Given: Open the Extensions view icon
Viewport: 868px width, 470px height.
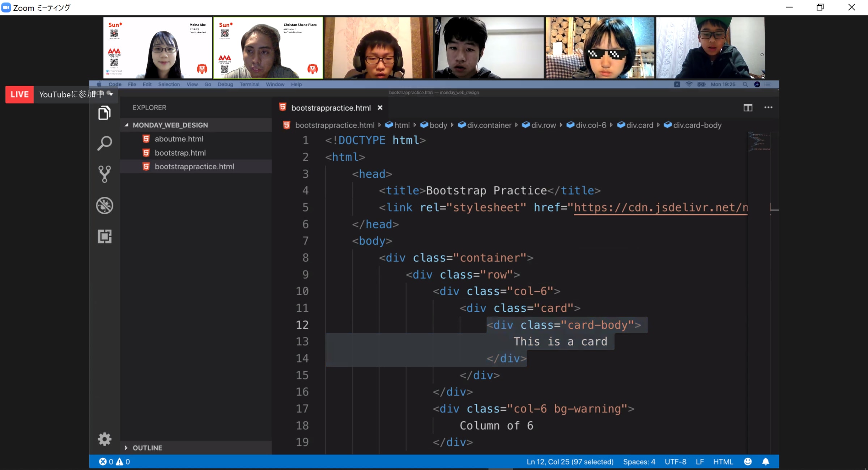Looking at the screenshot, I should click(x=105, y=236).
